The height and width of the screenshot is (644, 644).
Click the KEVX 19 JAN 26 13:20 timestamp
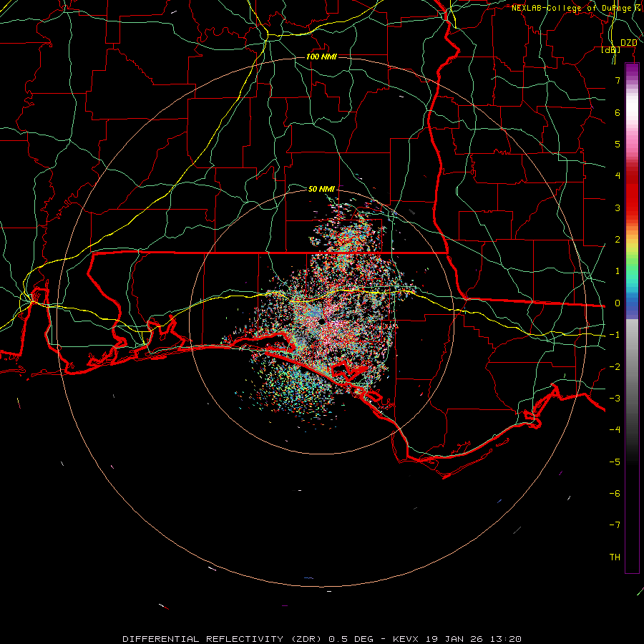(457, 639)
